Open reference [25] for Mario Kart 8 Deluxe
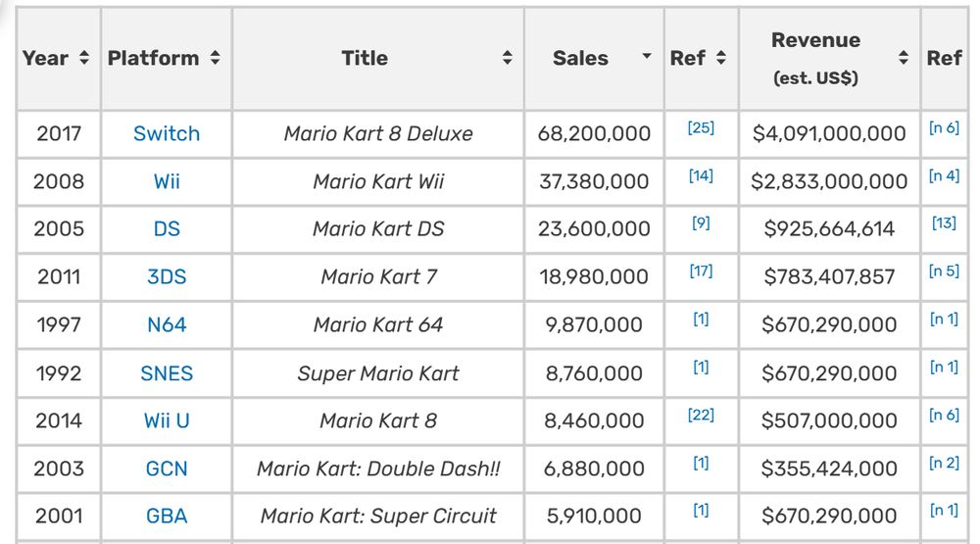 pyautogui.click(x=701, y=128)
